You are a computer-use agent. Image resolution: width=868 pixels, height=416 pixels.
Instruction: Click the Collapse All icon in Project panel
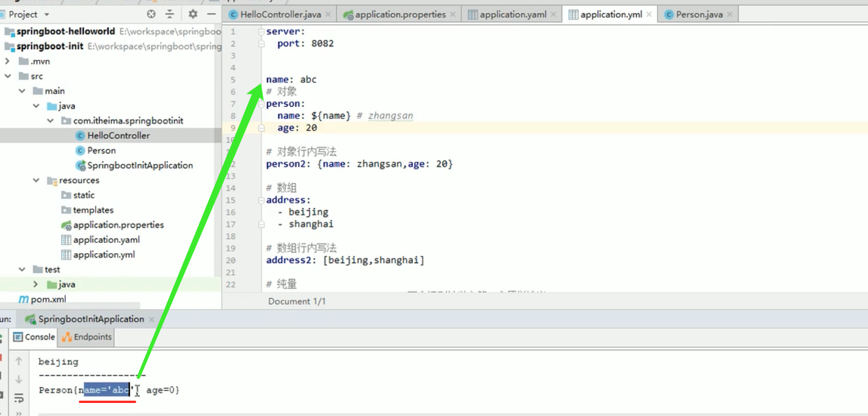170,14
